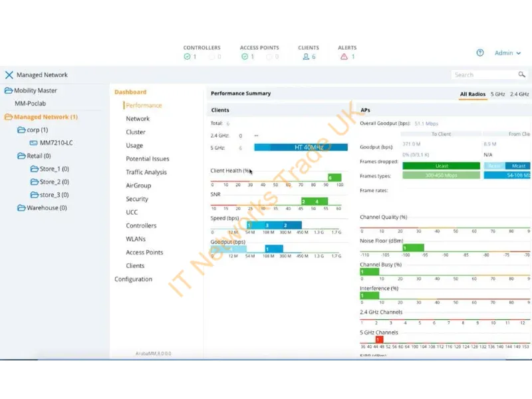This screenshot has width=532, height=399.
Task: Click the Alerts warning triangle icon
Action: (x=344, y=57)
